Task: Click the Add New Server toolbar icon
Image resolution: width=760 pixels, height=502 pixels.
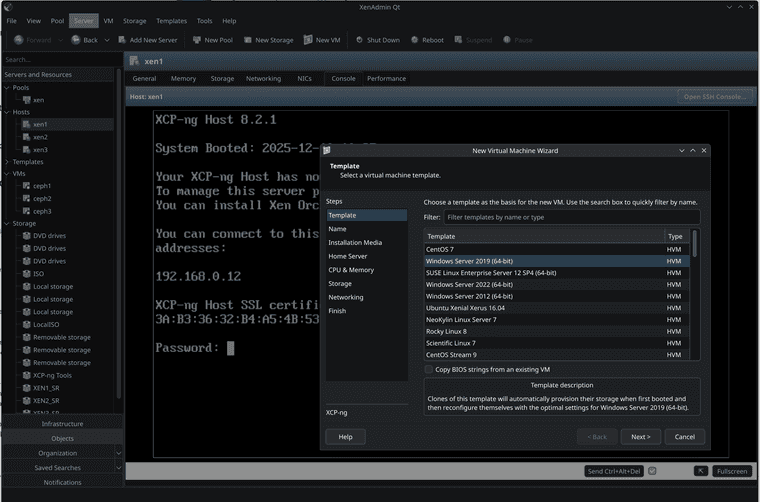Action: tap(120, 40)
